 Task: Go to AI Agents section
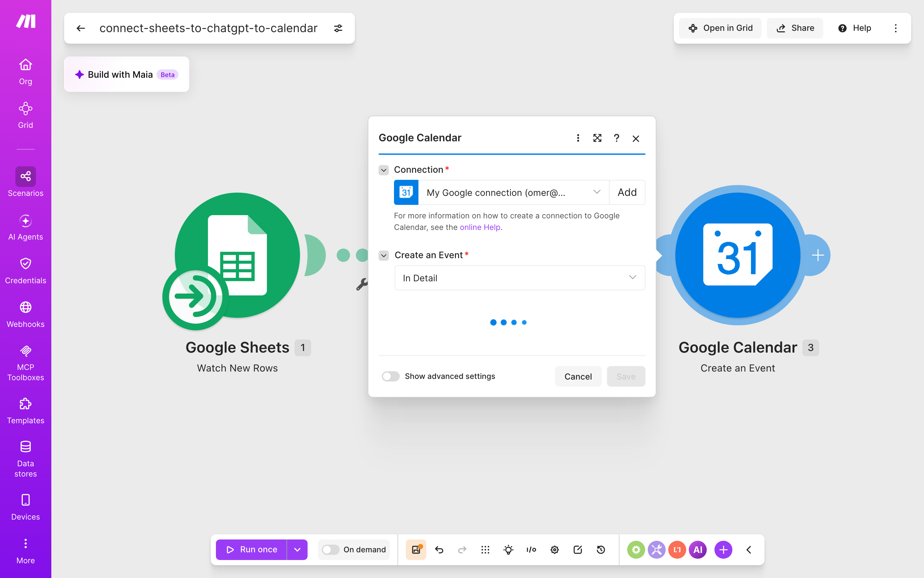(26, 227)
